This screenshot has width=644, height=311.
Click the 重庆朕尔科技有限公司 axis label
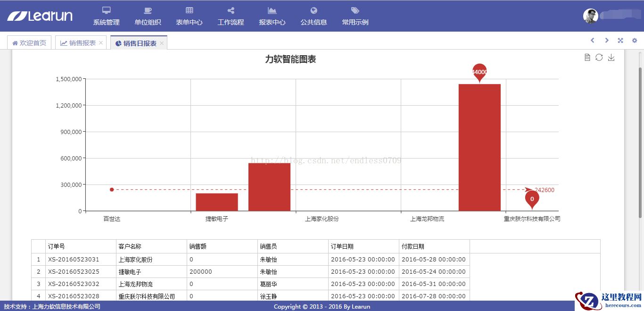point(532,219)
